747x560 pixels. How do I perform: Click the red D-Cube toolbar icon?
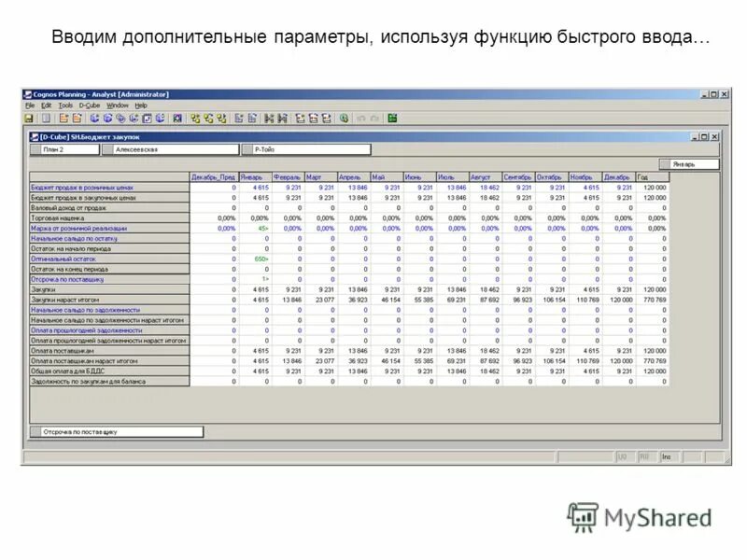point(177,117)
